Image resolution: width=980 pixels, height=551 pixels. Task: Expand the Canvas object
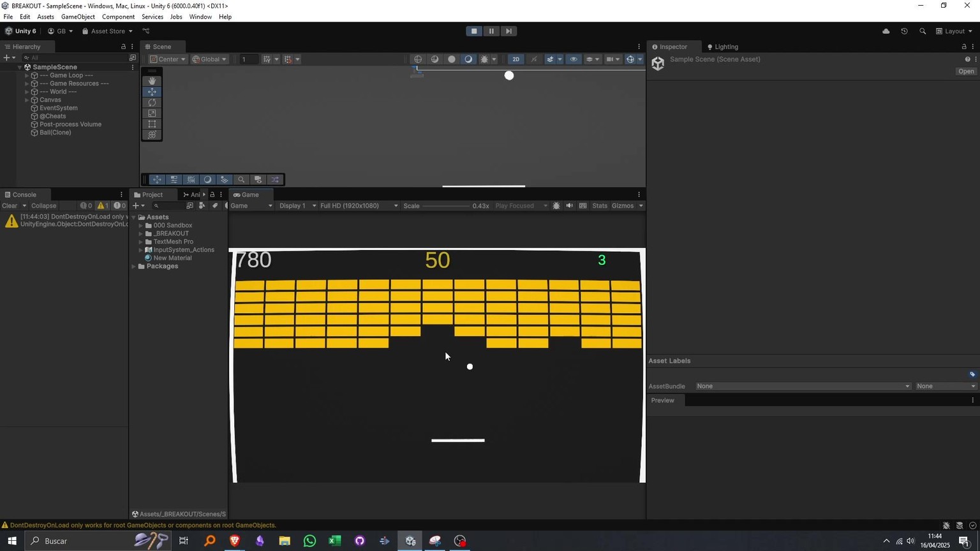click(x=27, y=100)
